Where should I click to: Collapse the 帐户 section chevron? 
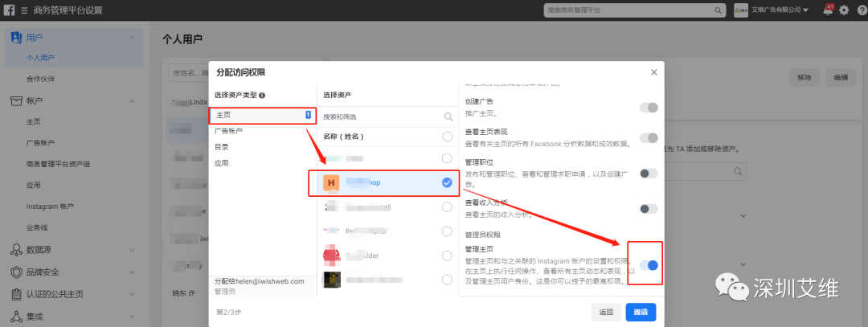coord(132,100)
